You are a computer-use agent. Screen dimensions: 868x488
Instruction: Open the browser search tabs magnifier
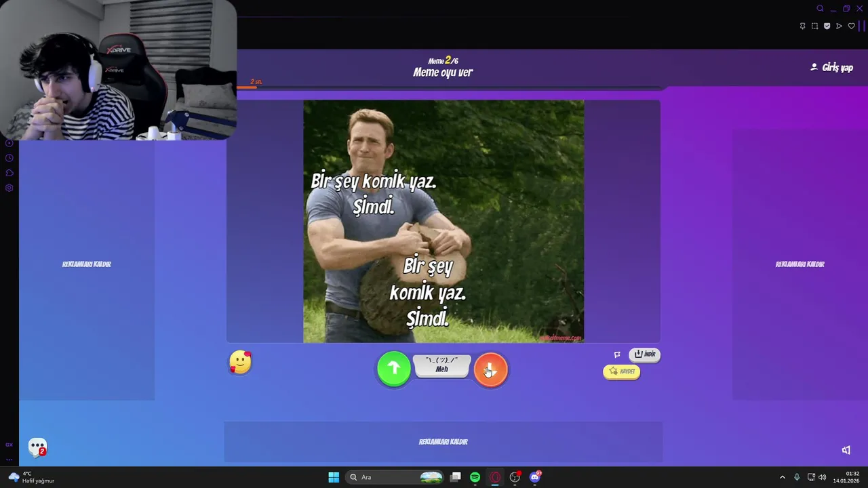[820, 9]
